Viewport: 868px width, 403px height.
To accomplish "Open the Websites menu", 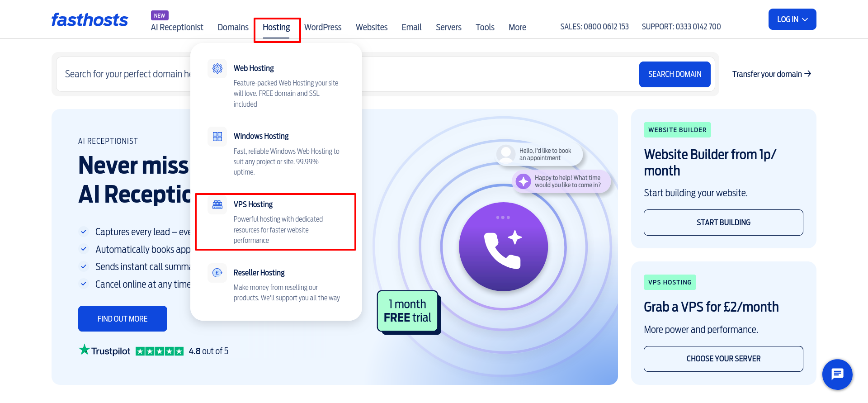I will (x=372, y=27).
